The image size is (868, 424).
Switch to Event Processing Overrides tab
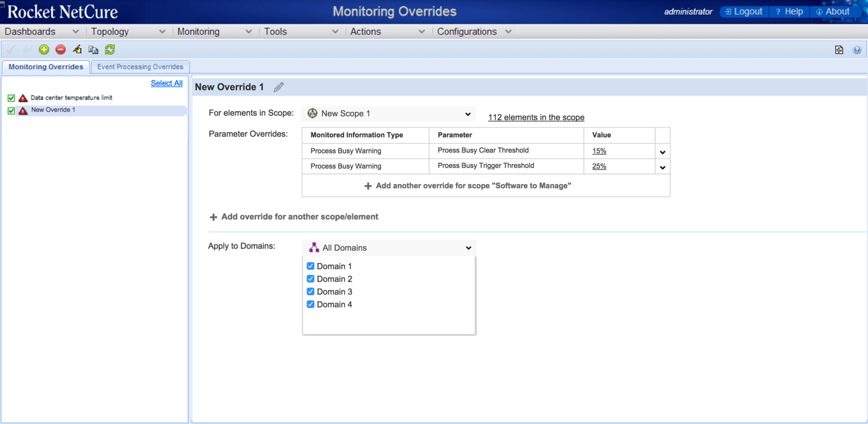pos(140,67)
